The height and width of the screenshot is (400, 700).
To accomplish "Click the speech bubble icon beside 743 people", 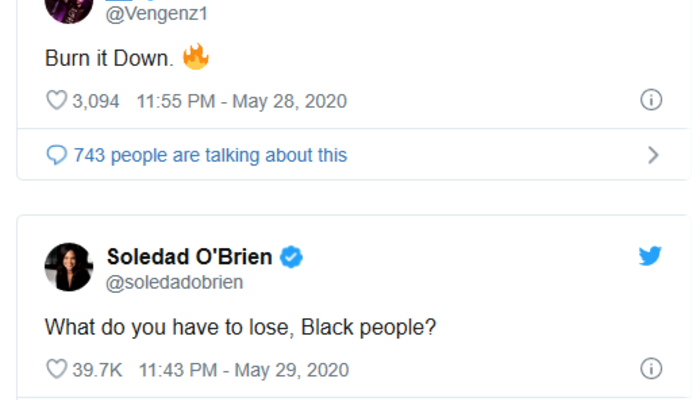I will click(57, 155).
